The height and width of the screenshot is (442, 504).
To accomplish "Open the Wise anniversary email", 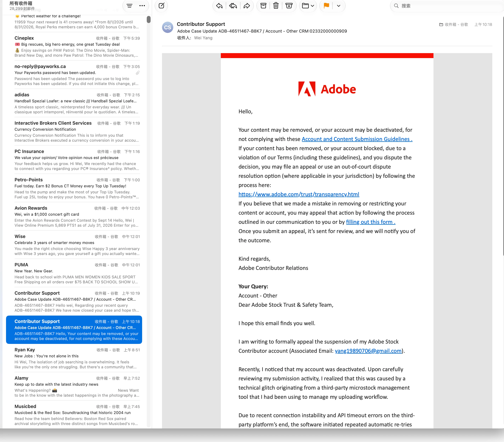I will click(x=77, y=245).
